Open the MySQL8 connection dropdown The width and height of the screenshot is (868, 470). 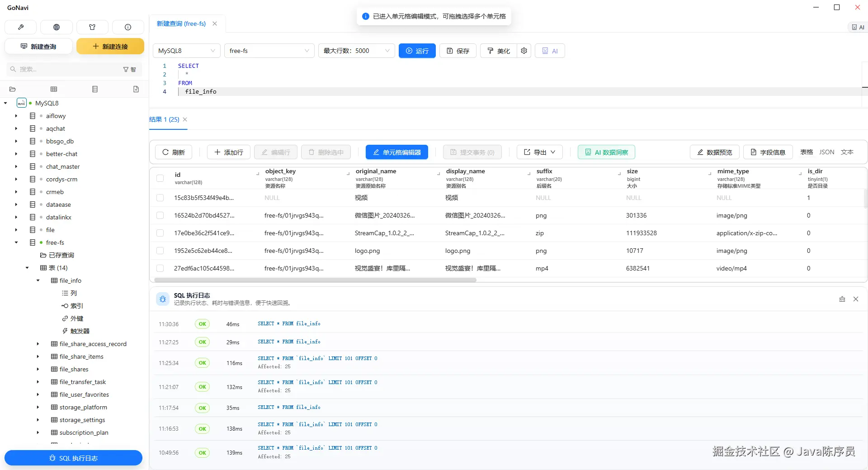pos(187,51)
